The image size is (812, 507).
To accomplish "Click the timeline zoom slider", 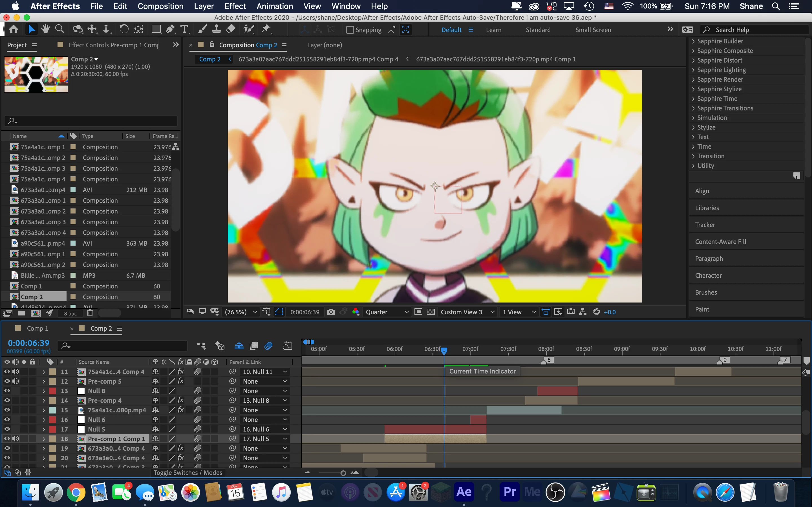I will [x=343, y=473].
